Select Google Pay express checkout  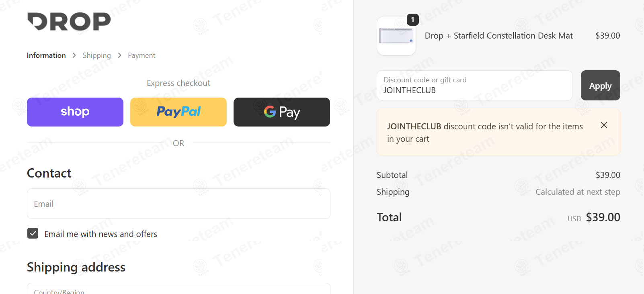[282, 112]
